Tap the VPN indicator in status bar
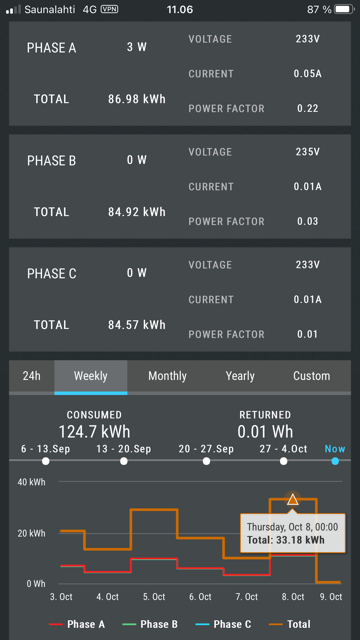Image resolution: width=360 pixels, height=640 pixels. pyautogui.click(x=109, y=9)
